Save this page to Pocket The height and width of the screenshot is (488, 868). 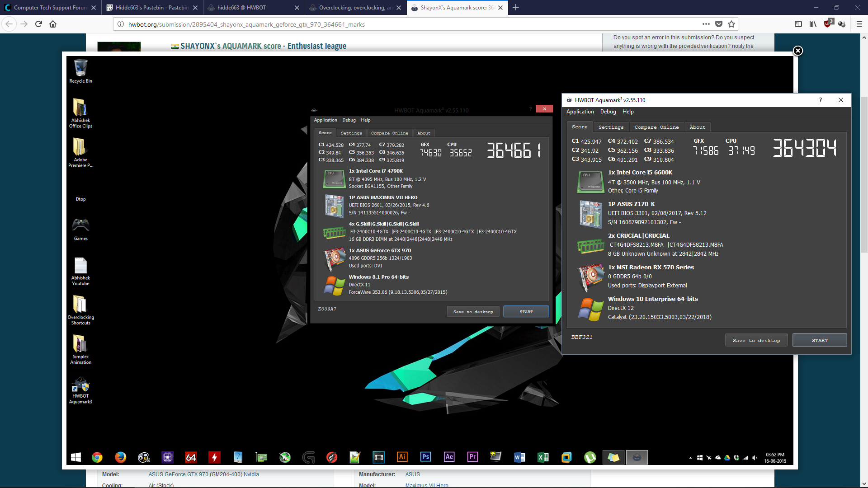click(719, 24)
